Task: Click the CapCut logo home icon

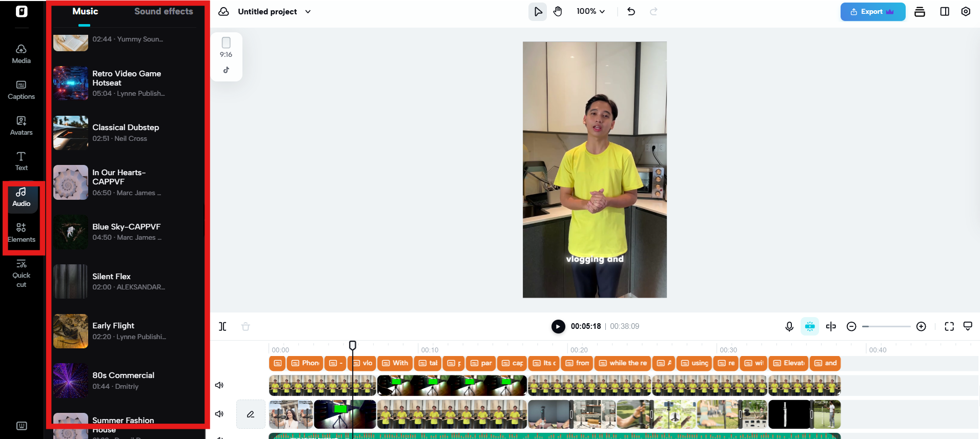Action: point(22,11)
